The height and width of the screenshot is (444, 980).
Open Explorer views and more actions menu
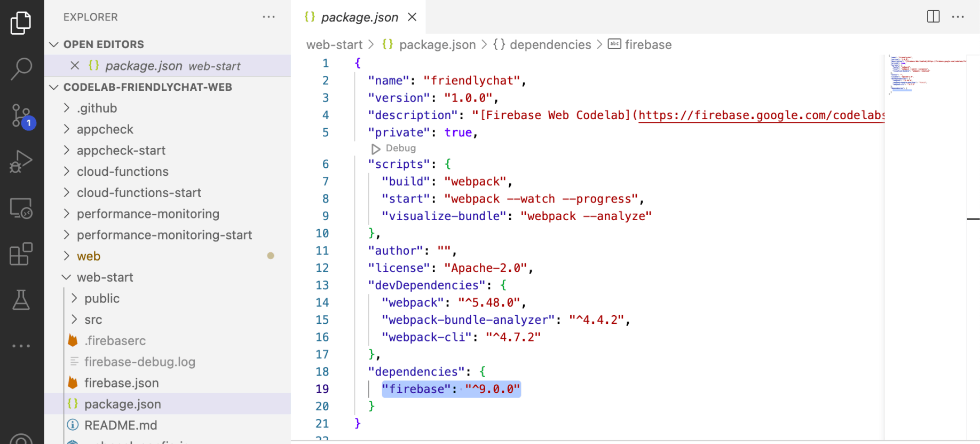(x=268, y=17)
